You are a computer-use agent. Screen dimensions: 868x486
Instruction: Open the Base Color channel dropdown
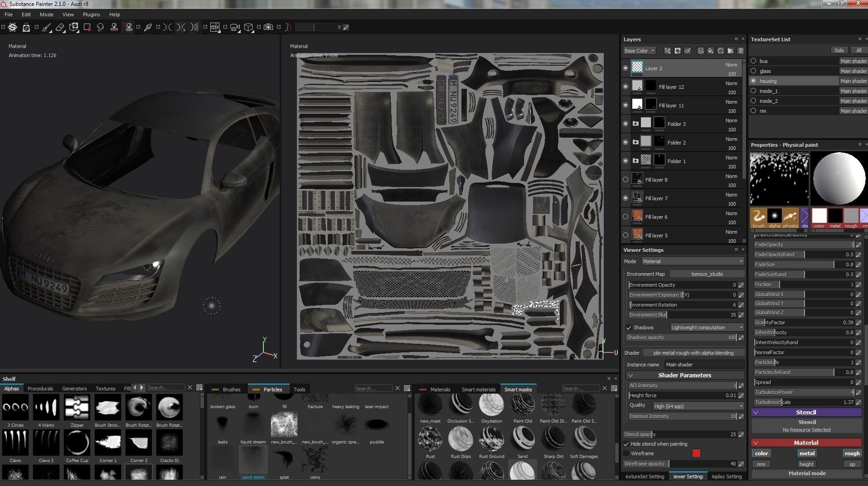[639, 51]
